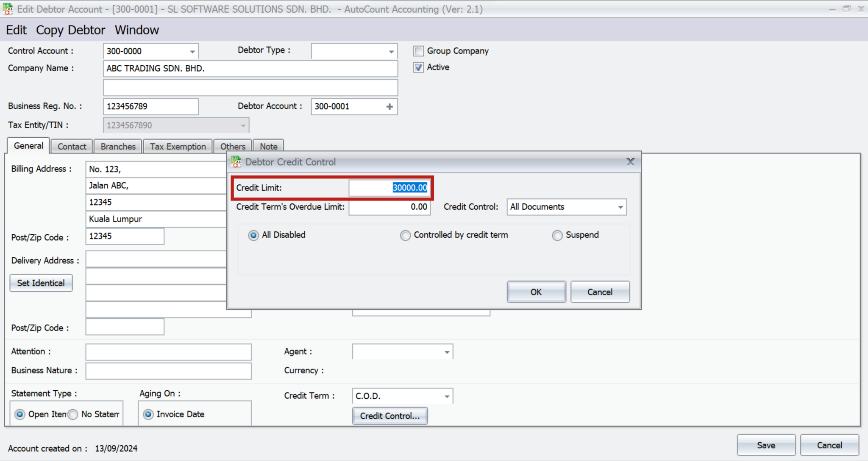Viewport: 868px width, 461px height.
Task: Close the Debtor Credit Control dialog
Action: point(630,162)
